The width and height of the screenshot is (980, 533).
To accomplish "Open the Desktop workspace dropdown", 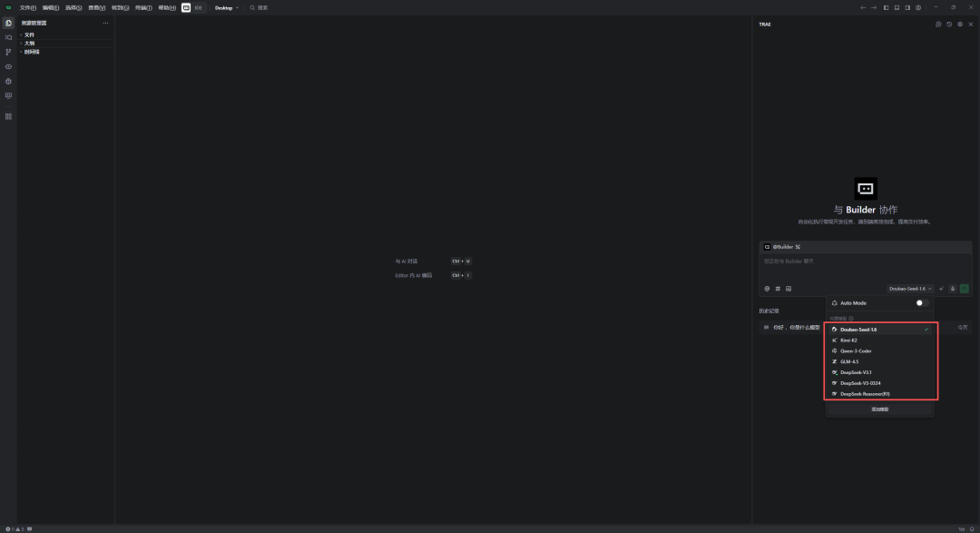I will tap(227, 7).
